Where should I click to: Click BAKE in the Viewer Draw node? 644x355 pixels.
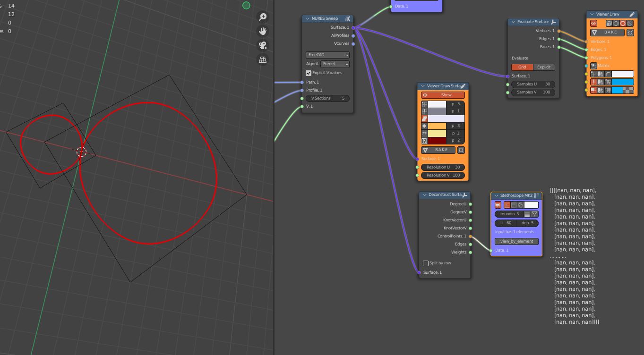607,33
